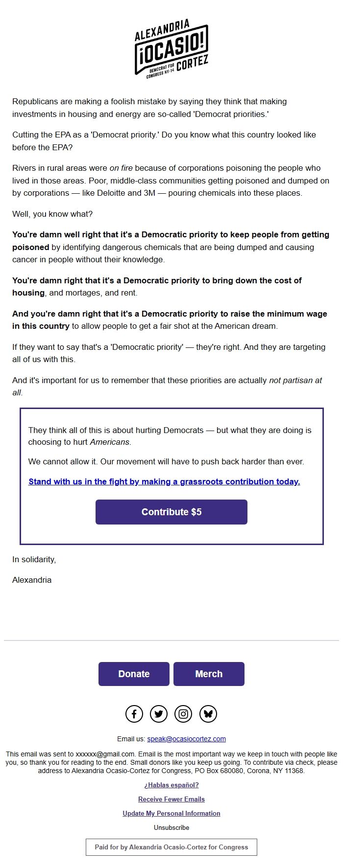This screenshot has width=343, height=868.
Task: Click the speak@ocasiocortez.com email link
Action: click(x=186, y=739)
